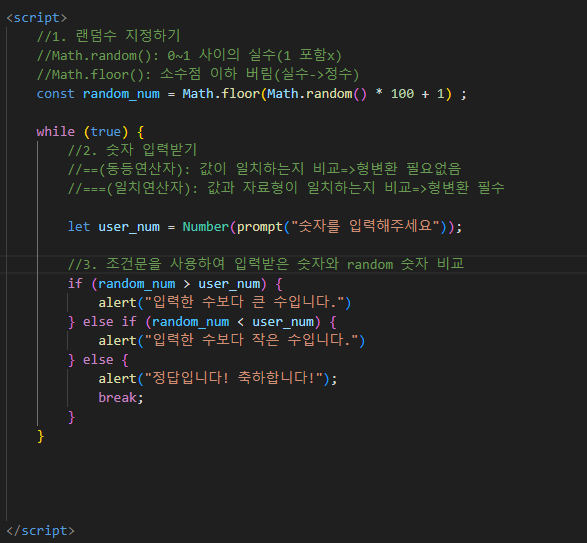Viewport: 587px width, 543px height.
Task: Click the opening <script> tag
Action: coord(37,18)
